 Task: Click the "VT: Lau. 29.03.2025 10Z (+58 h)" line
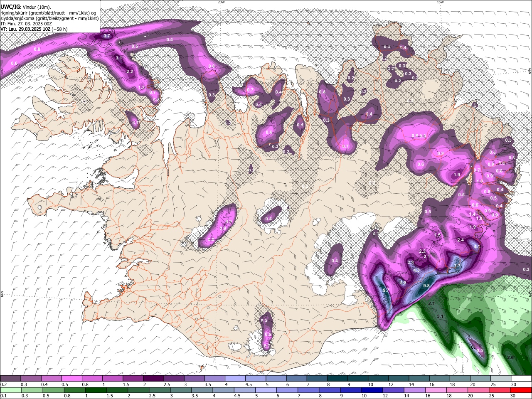click(x=34, y=29)
